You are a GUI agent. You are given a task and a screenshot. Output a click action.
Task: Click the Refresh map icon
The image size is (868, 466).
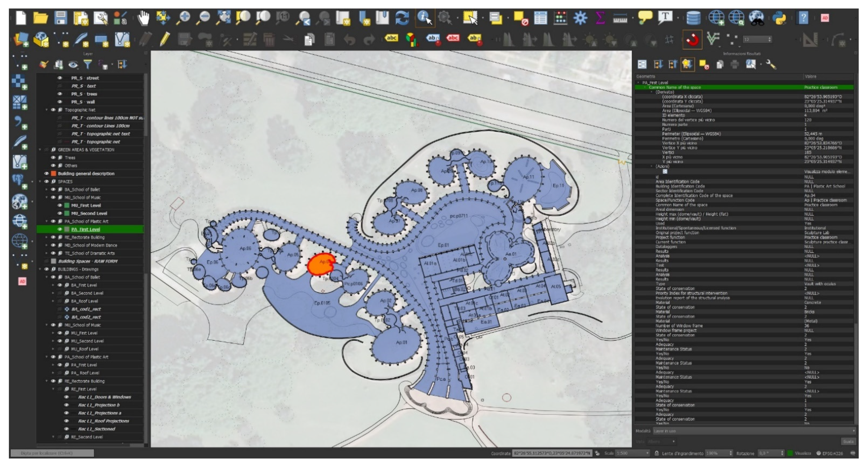point(402,18)
